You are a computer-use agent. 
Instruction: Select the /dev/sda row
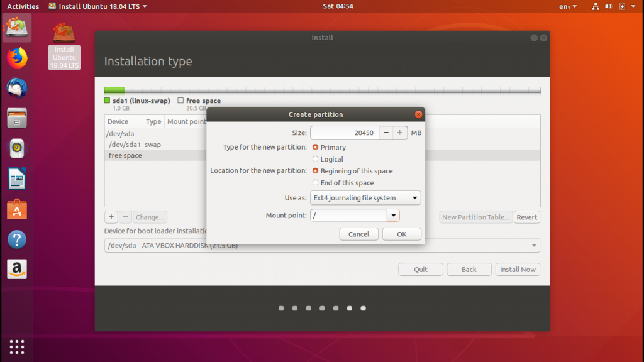(x=156, y=134)
